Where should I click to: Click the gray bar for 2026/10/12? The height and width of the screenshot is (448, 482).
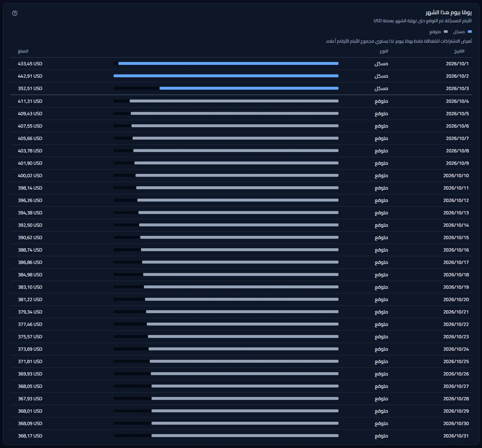[x=238, y=200]
